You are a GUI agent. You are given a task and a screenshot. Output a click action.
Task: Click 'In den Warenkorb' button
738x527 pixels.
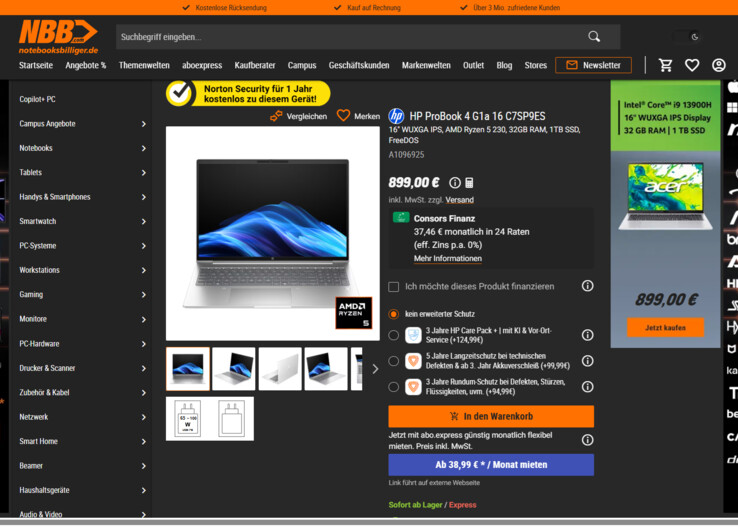click(491, 416)
